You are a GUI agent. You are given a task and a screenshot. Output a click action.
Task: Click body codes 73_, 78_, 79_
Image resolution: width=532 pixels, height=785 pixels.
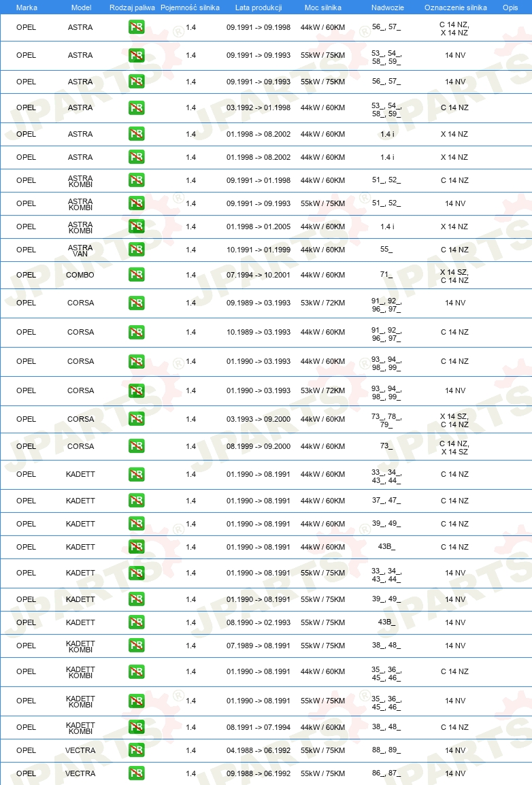[386, 420]
